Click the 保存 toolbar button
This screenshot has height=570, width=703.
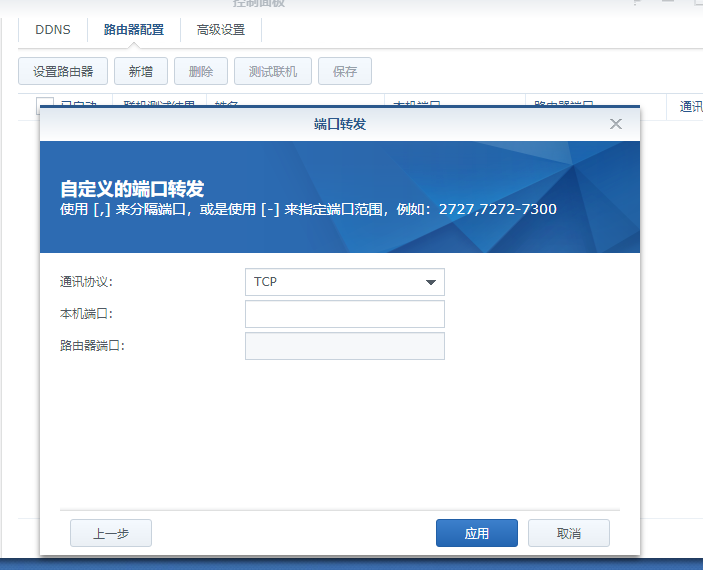click(345, 71)
